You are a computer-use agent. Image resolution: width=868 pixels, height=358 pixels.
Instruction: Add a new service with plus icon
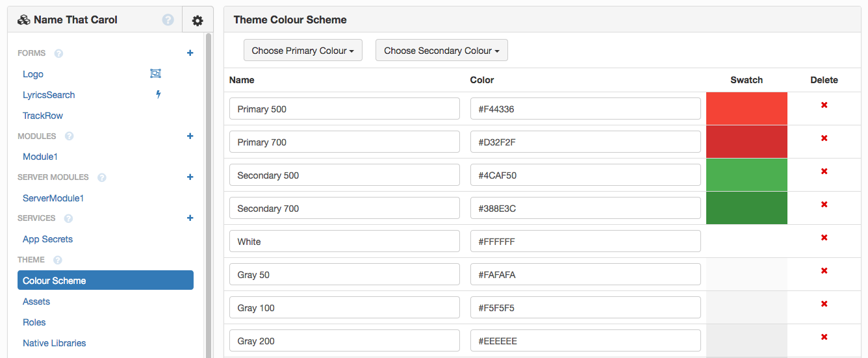point(190,218)
